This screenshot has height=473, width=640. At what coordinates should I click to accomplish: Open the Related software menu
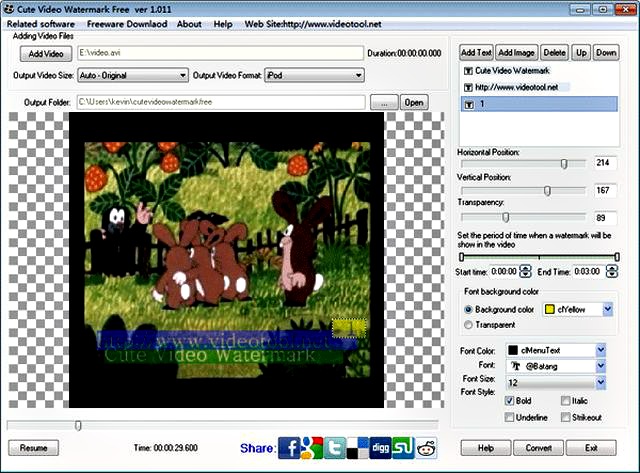(41, 24)
